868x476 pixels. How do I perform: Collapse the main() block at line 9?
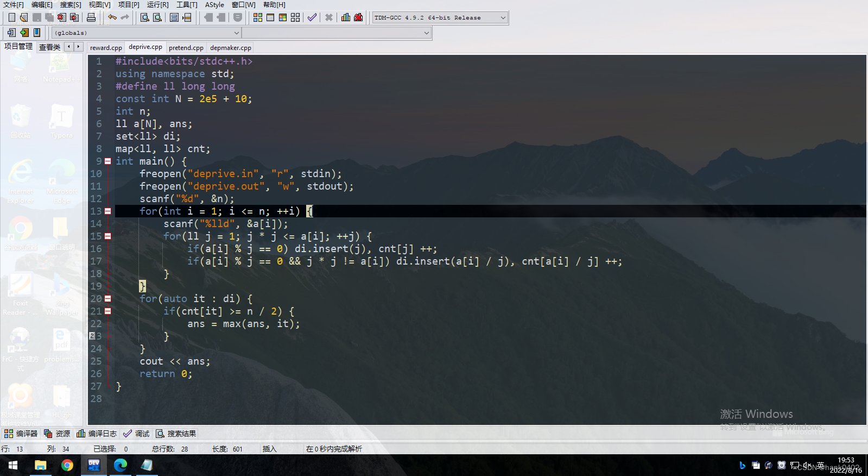108,161
